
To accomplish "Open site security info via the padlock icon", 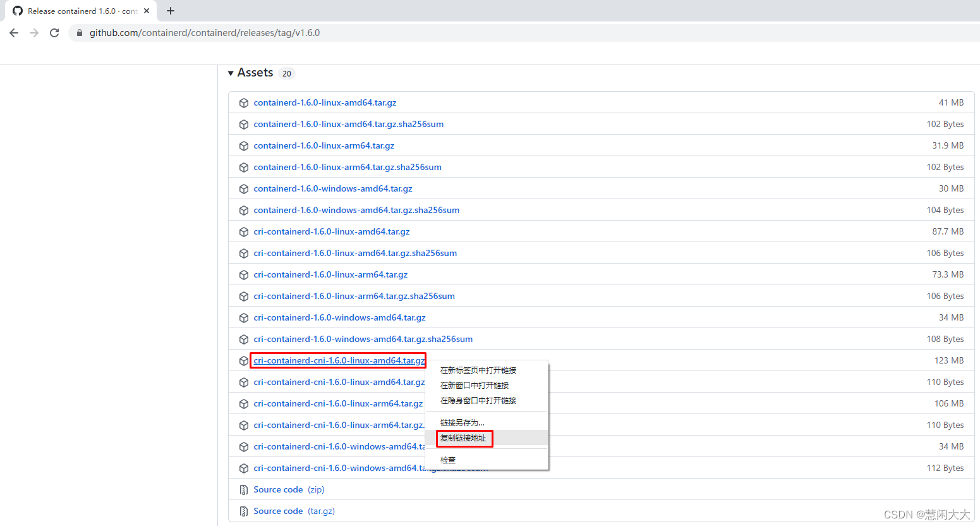I will point(79,32).
